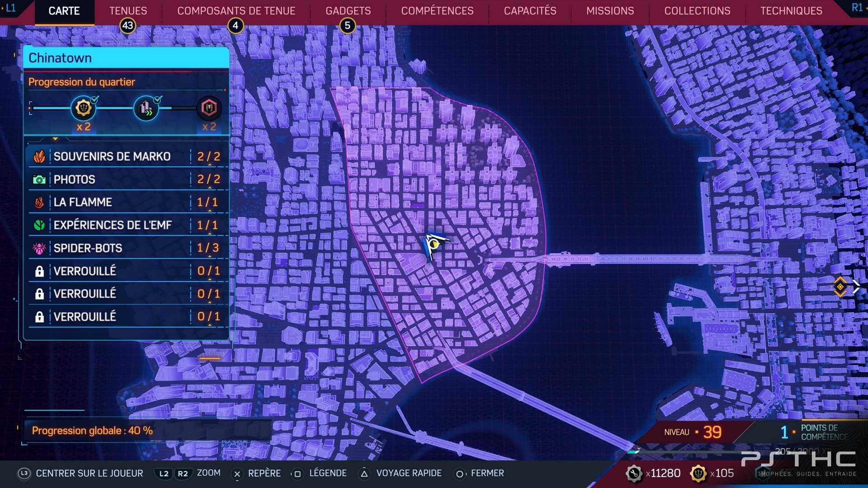Click the NIVEAU 39 level indicator
The height and width of the screenshot is (488, 868).
click(x=693, y=432)
